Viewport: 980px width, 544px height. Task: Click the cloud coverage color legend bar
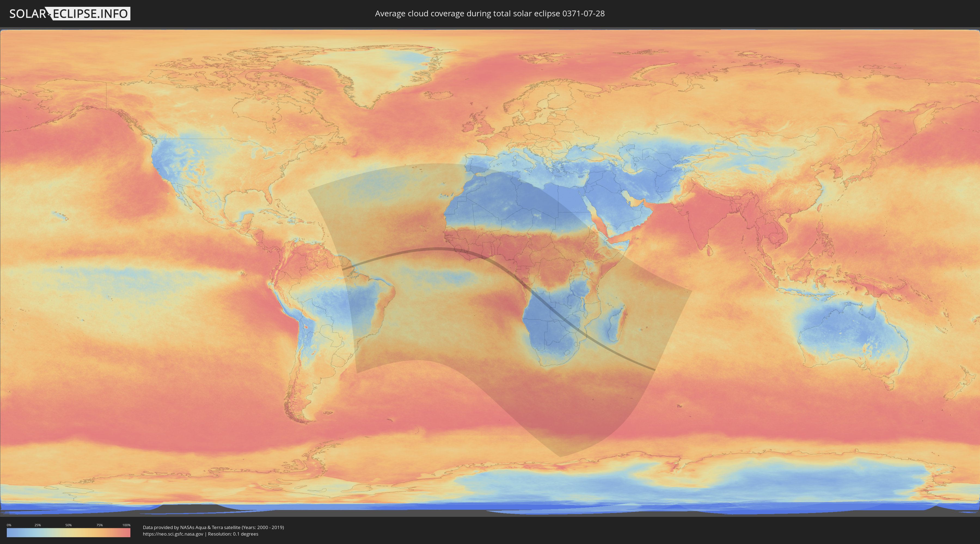point(69,533)
